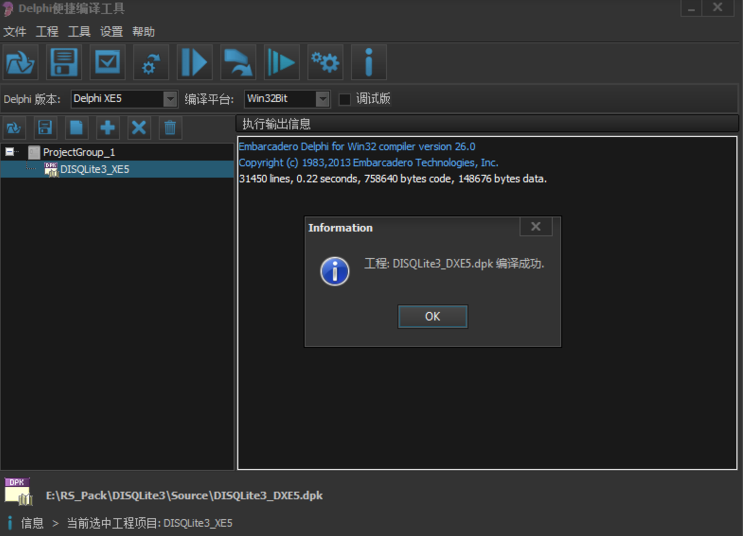
Task: Open settings with the double gear icon
Action: [326, 62]
